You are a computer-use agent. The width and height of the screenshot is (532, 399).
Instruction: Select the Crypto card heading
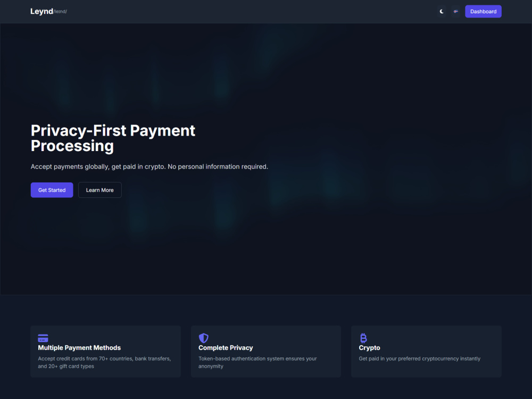click(370, 348)
